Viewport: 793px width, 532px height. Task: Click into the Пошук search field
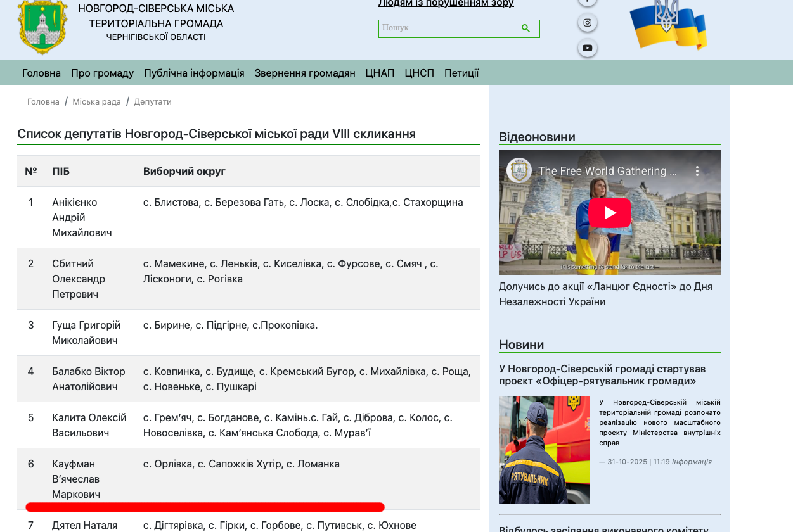coord(445,28)
